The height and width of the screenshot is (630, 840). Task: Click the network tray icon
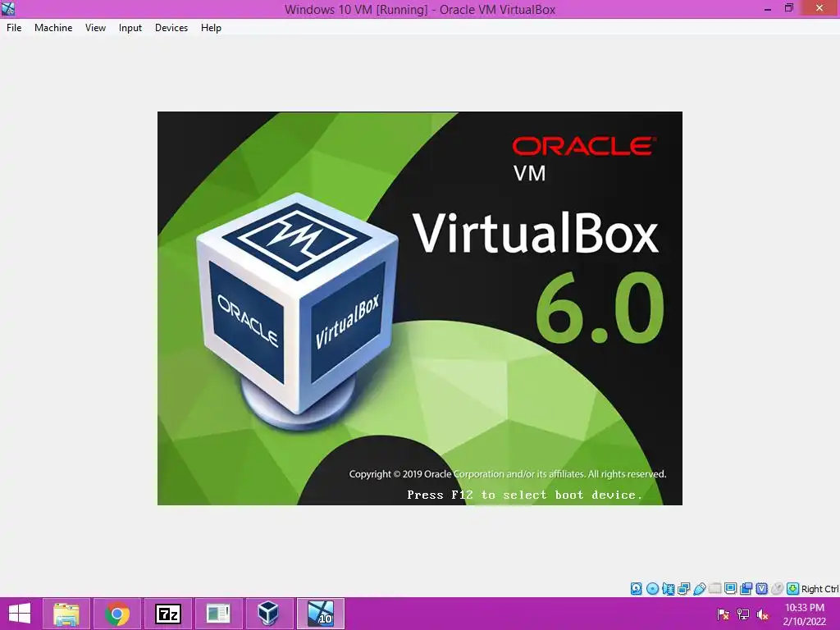[743, 614]
